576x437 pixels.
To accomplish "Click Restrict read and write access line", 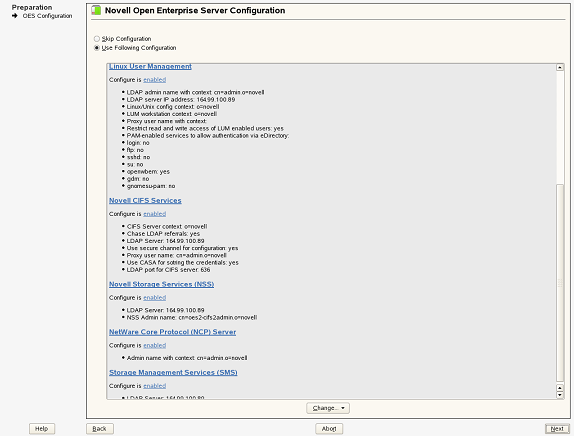I will pos(205,129).
